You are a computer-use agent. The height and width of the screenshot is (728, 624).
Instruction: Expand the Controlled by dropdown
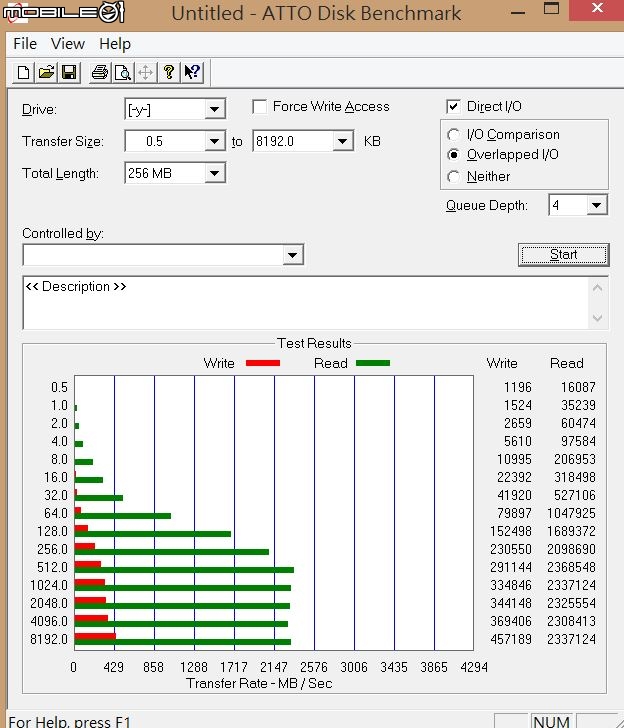(x=292, y=255)
